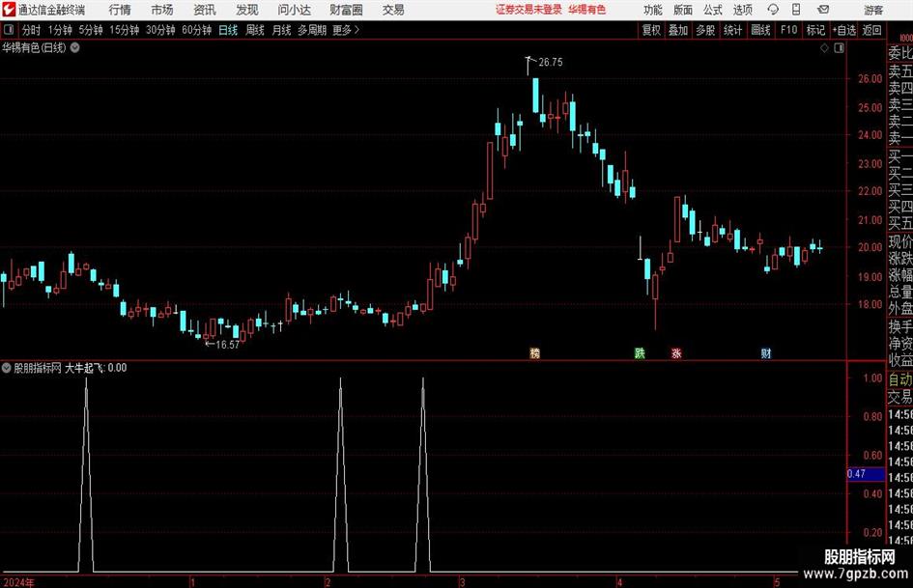913x588 pixels.
Task: Switch to the 1分钟 period tab
Action: (60, 30)
